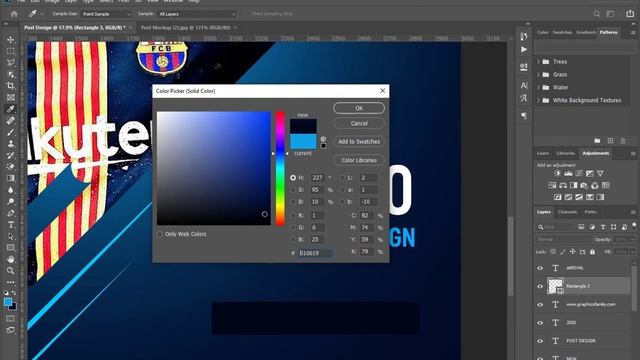The width and height of the screenshot is (640, 360).
Task: Select the Brush tool
Action: 11,132
